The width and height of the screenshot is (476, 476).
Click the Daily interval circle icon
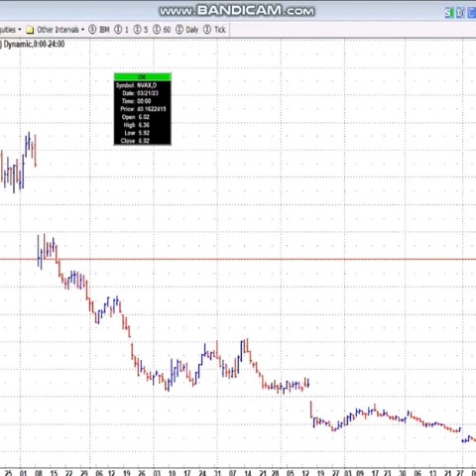point(179,30)
